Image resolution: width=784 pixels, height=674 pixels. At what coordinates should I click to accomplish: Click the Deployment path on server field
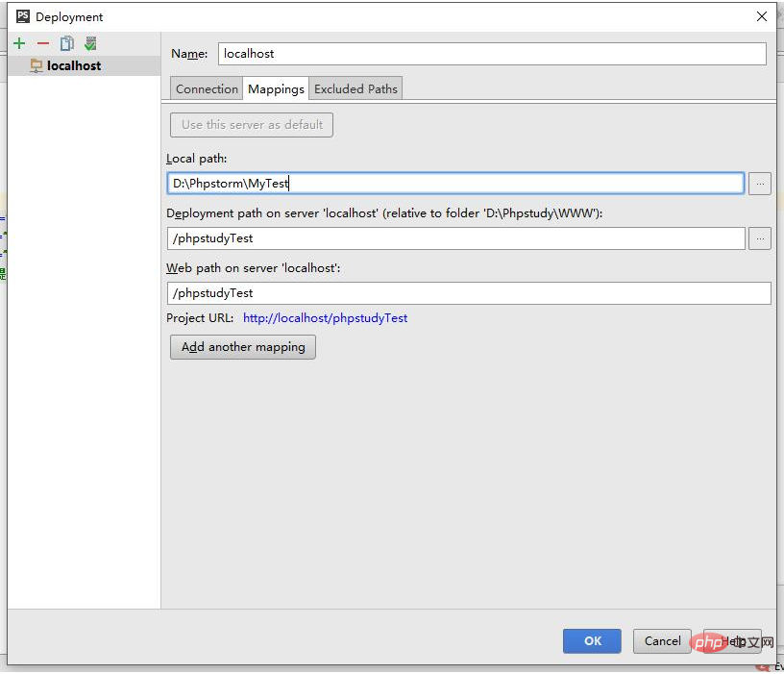tap(456, 238)
